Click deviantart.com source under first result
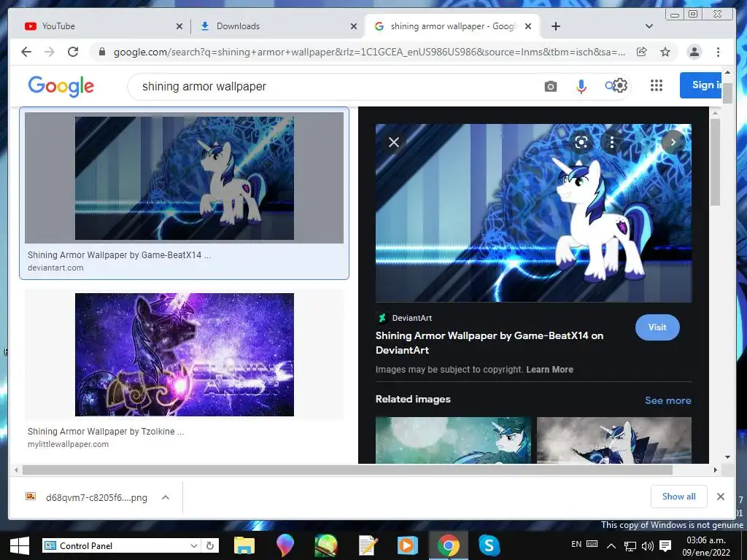Screen dimensions: 747x560 (x=55, y=268)
